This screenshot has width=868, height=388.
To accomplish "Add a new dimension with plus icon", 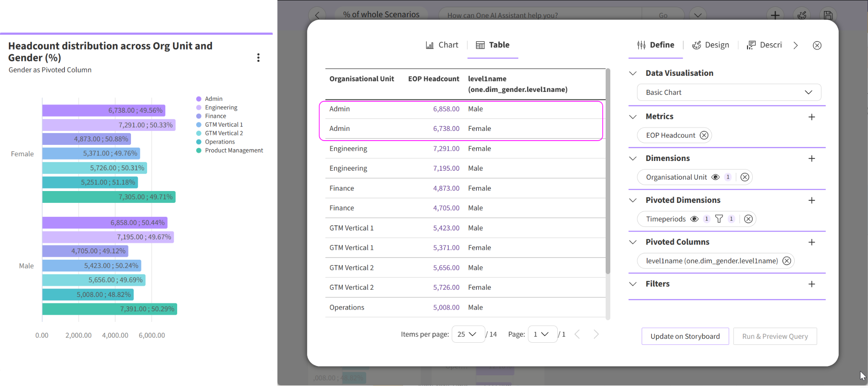I will click(x=811, y=158).
